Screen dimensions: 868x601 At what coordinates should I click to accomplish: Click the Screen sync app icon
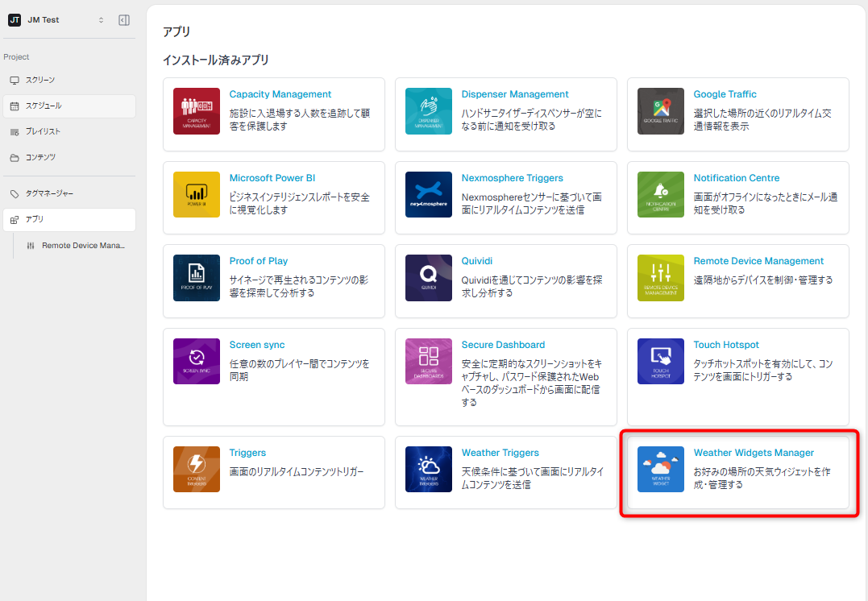[197, 362]
